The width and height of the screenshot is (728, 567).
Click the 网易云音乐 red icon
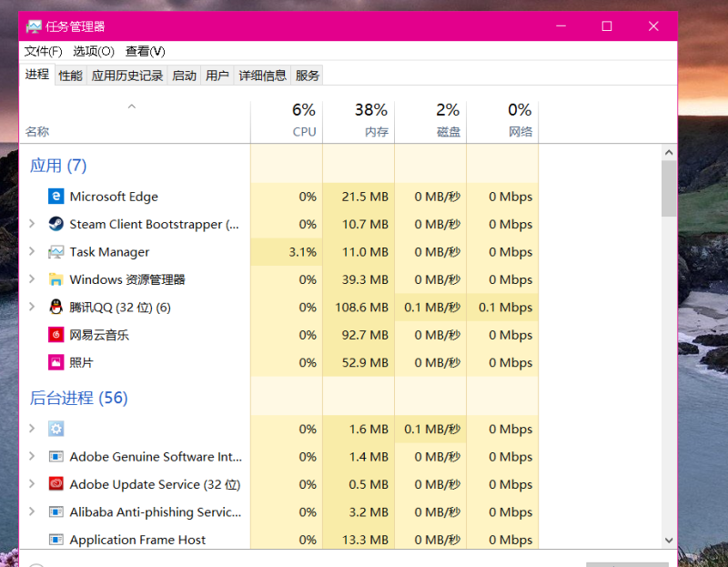(56, 335)
